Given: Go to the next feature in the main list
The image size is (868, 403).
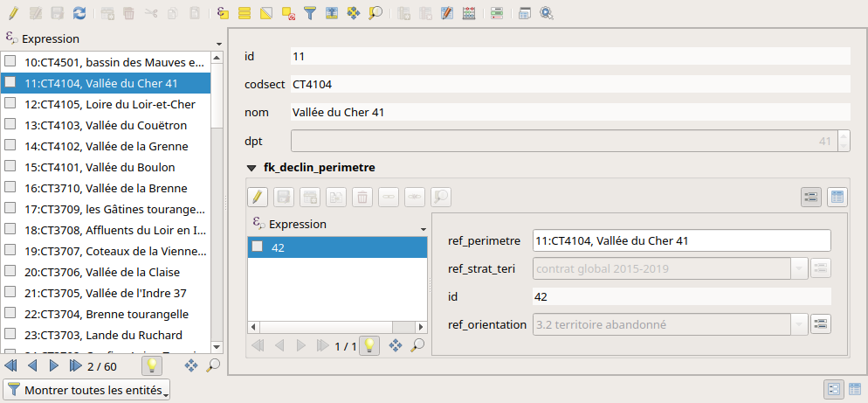Looking at the screenshot, I should coord(54,366).
